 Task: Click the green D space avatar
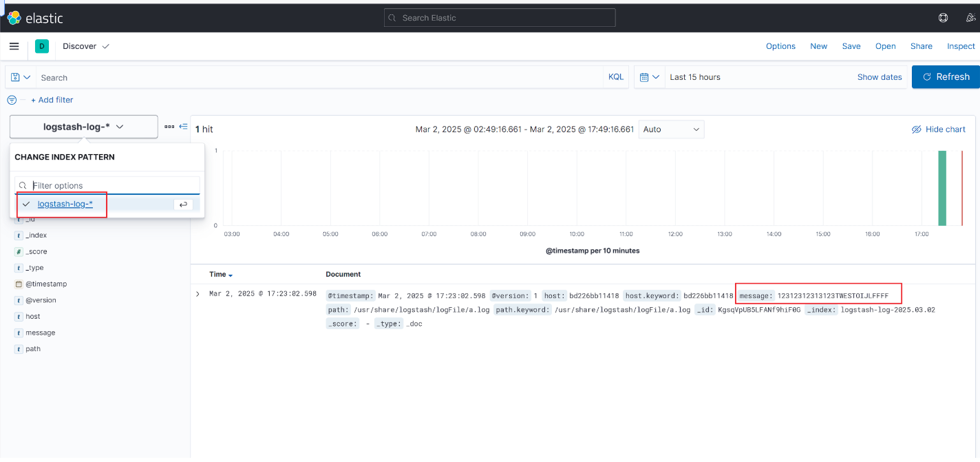point(42,46)
